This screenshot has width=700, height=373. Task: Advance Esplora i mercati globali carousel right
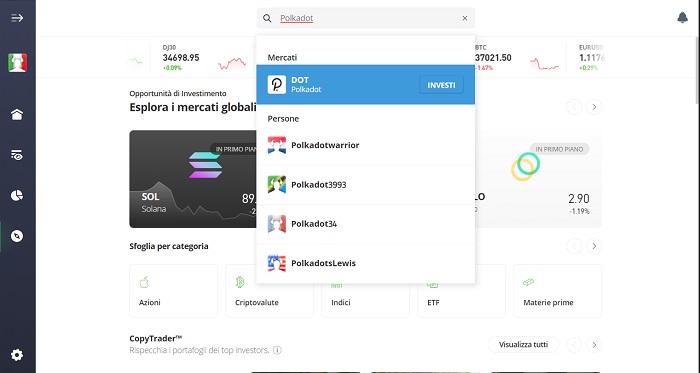tap(594, 107)
